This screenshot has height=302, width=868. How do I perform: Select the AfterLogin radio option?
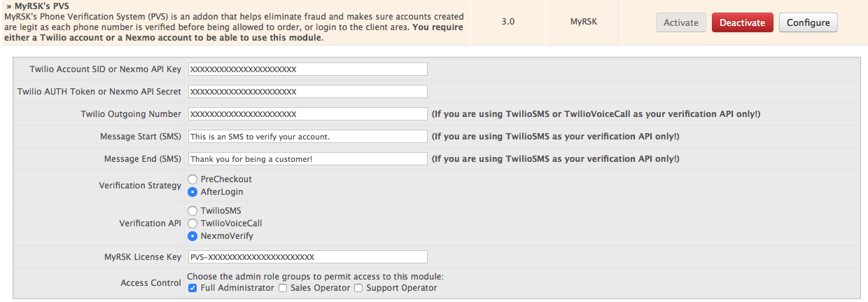click(x=192, y=192)
